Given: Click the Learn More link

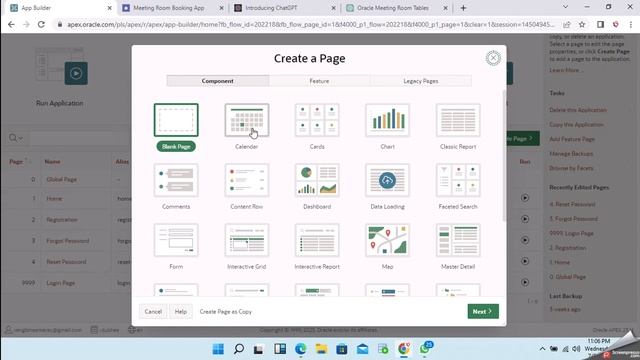Looking at the screenshot, I should (x=565, y=70).
